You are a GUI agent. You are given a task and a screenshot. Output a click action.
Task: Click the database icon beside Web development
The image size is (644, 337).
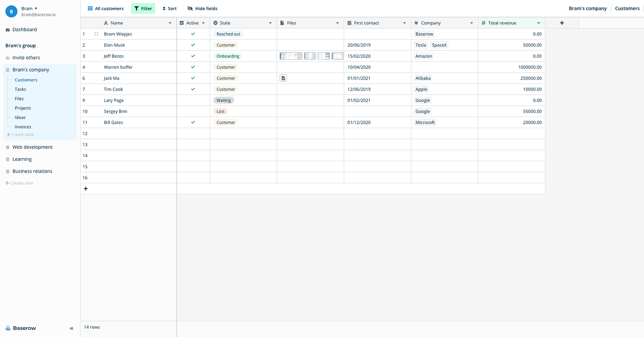coord(8,147)
